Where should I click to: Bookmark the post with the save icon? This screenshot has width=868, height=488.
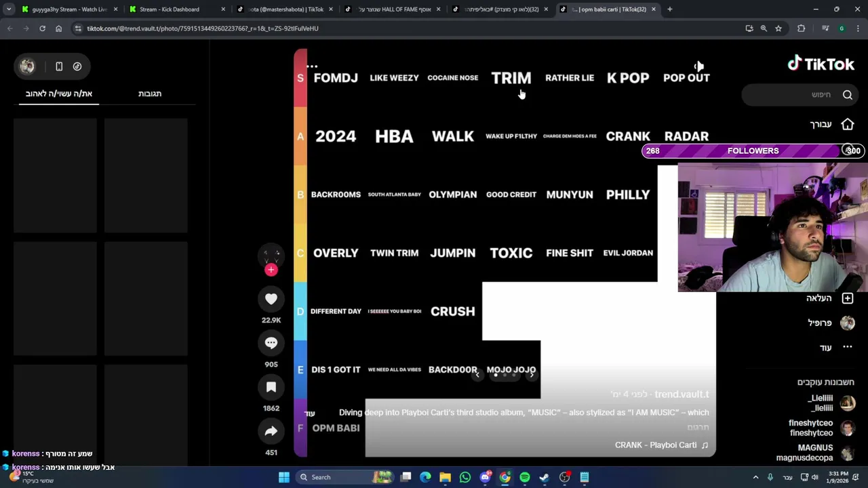[x=271, y=387]
